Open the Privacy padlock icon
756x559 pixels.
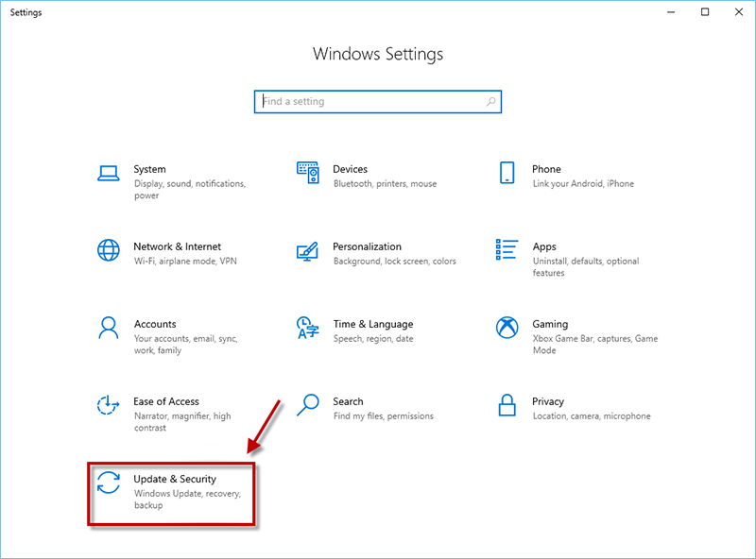click(507, 405)
